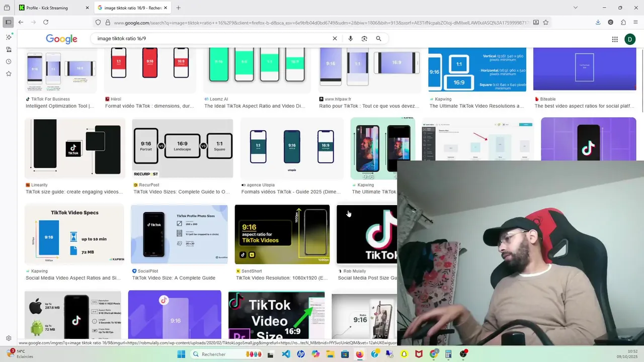Image resolution: width=644 pixels, height=362 pixels.
Task: Open The Ideal TikTok Aspect Ratio result
Action: pyautogui.click(x=255, y=106)
